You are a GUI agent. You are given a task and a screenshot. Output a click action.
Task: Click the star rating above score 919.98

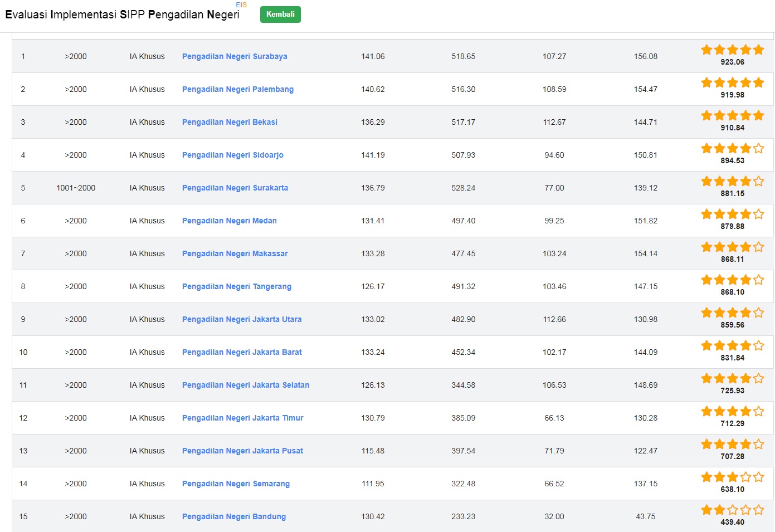(732, 83)
